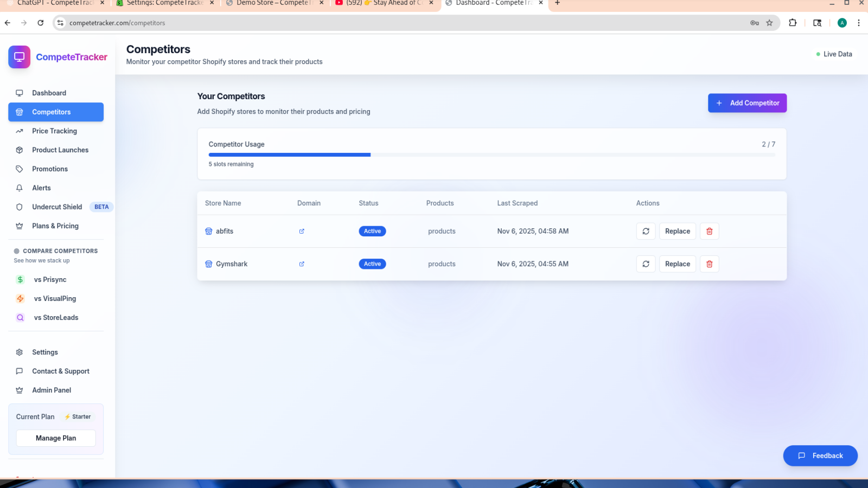Screen dimensions: 868x488
Task: Open Product Launches section
Action: tap(56, 150)
